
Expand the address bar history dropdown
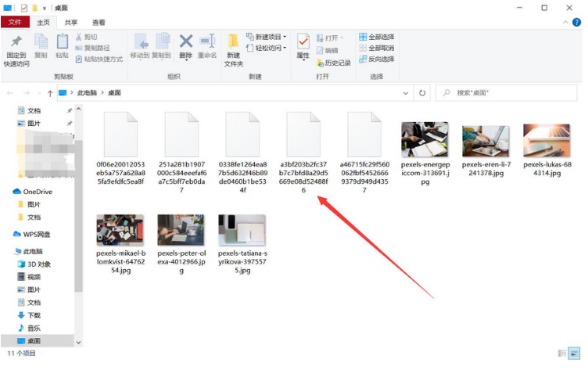coord(405,93)
